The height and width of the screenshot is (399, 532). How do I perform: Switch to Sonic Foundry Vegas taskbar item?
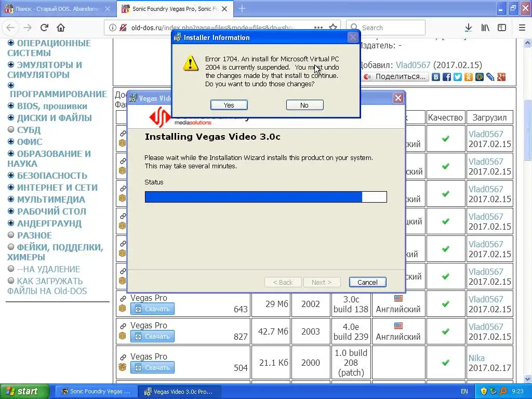pos(96,392)
